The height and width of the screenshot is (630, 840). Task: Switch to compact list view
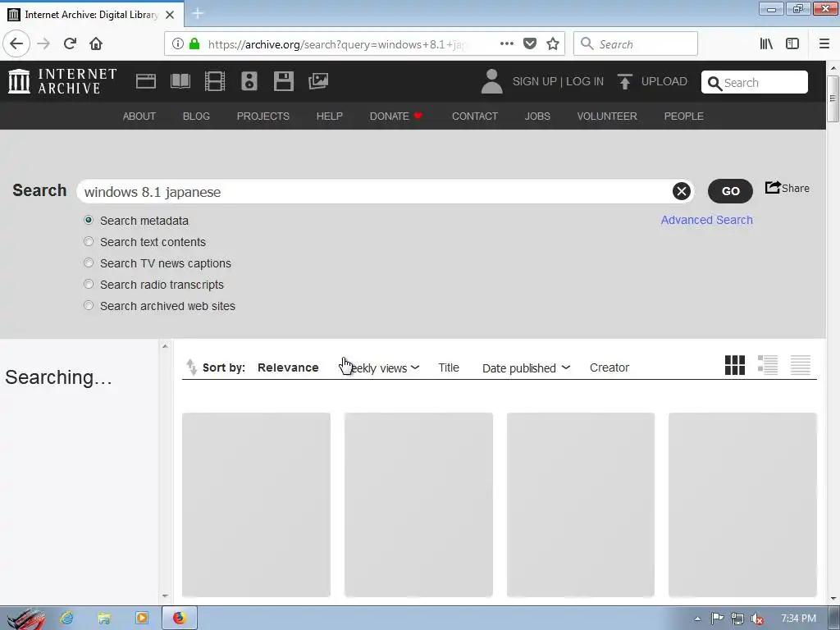coord(801,365)
